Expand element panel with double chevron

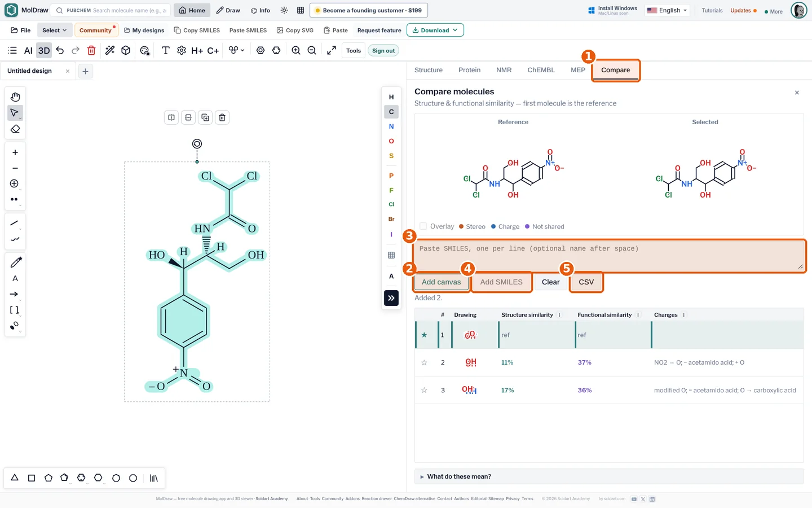point(391,298)
